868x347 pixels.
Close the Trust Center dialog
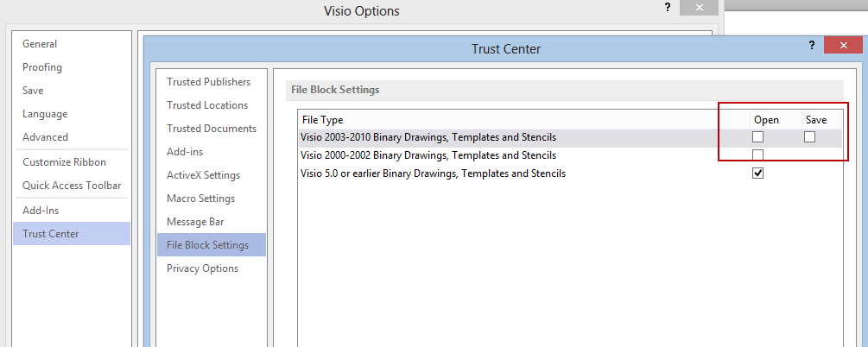843,46
